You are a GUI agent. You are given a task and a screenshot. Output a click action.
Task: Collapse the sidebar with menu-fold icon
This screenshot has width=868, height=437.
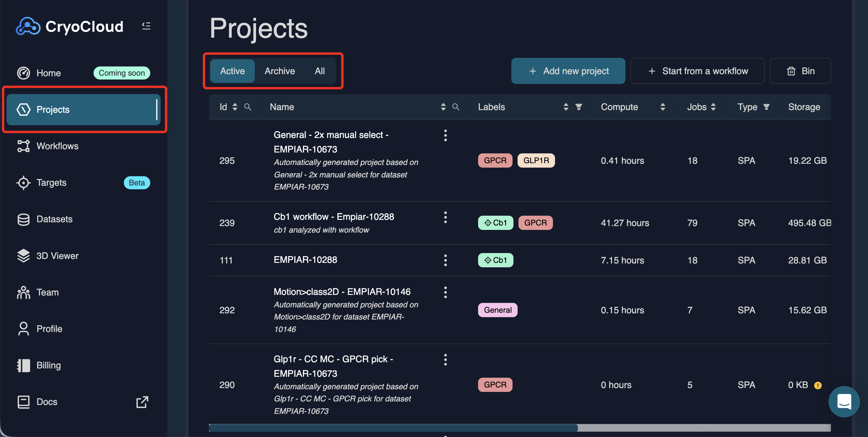(x=146, y=26)
